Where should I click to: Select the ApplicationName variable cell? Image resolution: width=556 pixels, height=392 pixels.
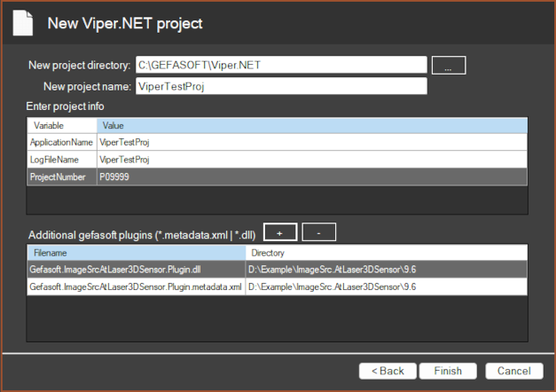(62, 142)
